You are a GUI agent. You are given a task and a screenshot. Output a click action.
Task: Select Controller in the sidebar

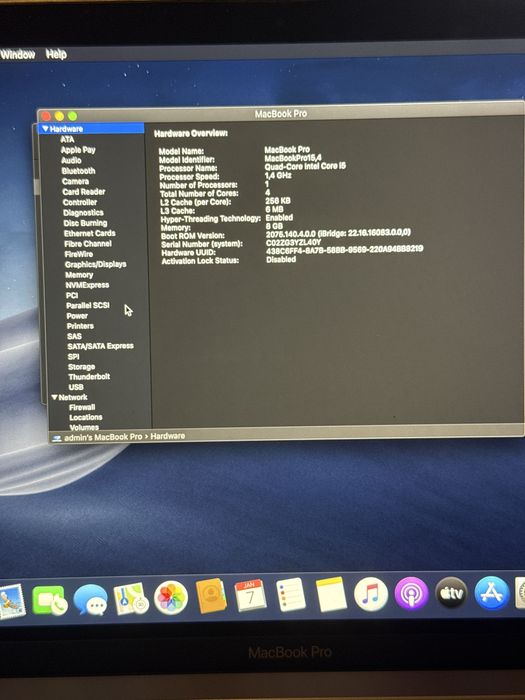80,202
